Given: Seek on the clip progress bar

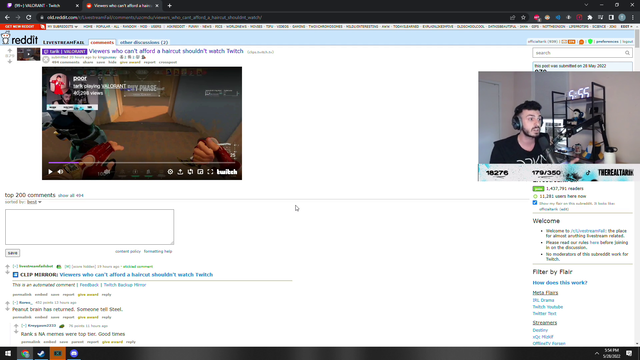Looking at the screenshot, I should pyautogui.click(x=142, y=162).
